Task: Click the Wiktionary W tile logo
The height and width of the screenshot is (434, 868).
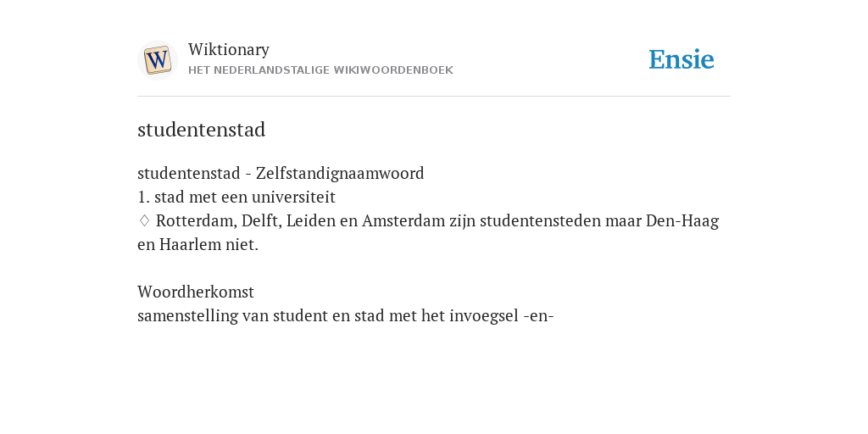Action: pos(158,60)
